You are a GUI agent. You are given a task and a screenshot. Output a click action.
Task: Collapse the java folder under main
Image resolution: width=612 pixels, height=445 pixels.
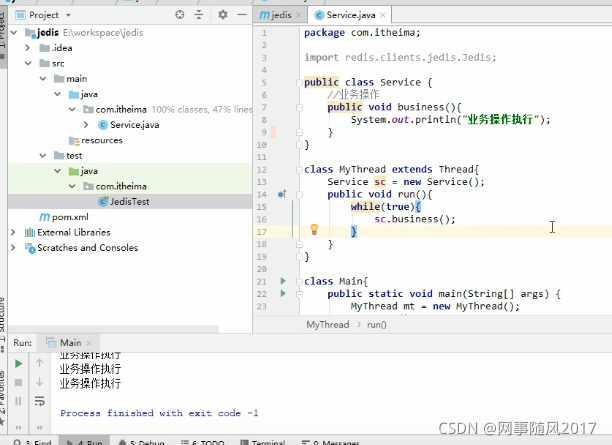point(57,94)
